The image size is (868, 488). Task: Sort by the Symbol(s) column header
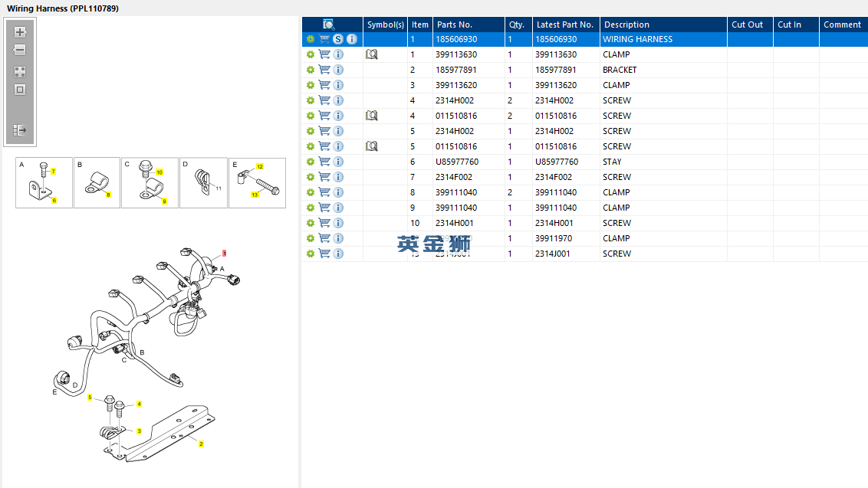point(385,25)
